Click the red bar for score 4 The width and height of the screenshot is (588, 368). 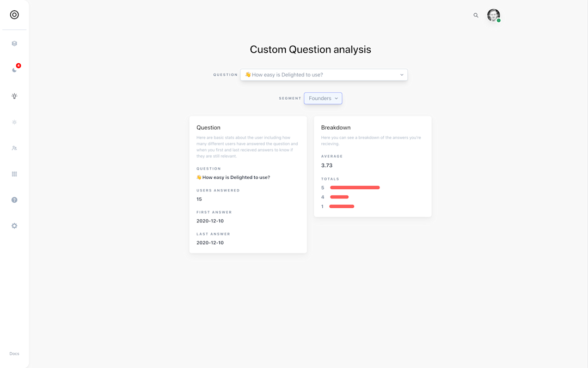click(x=339, y=197)
